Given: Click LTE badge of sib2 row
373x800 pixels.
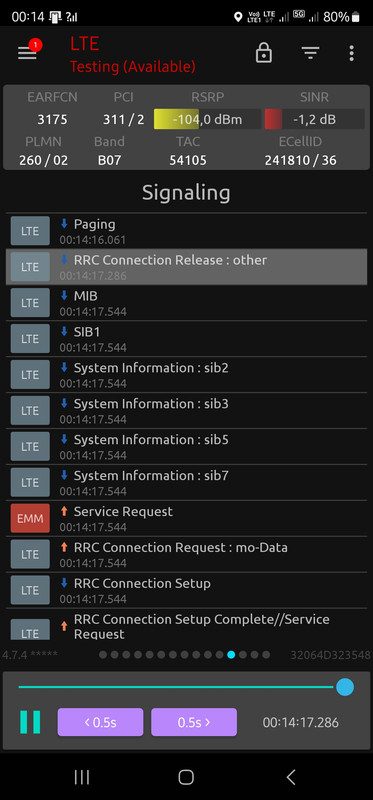Looking at the screenshot, I should (x=30, y=374).
